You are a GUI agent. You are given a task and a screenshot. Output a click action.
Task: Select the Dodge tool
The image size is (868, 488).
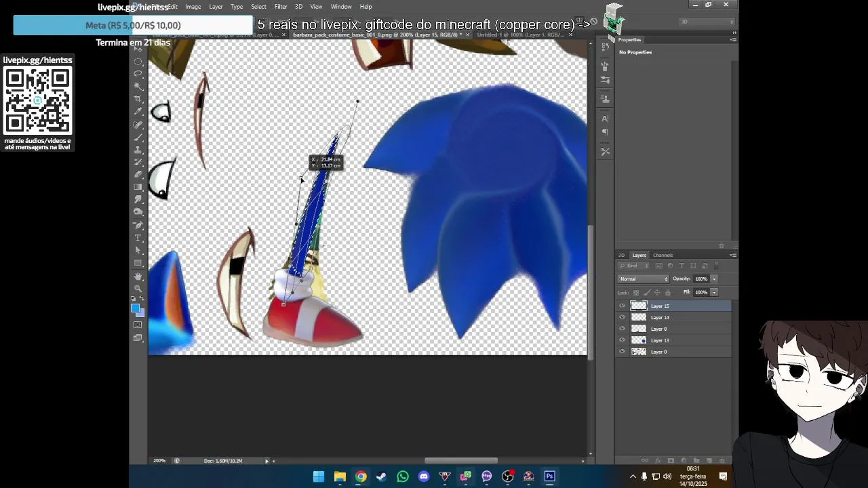point(138,212)
